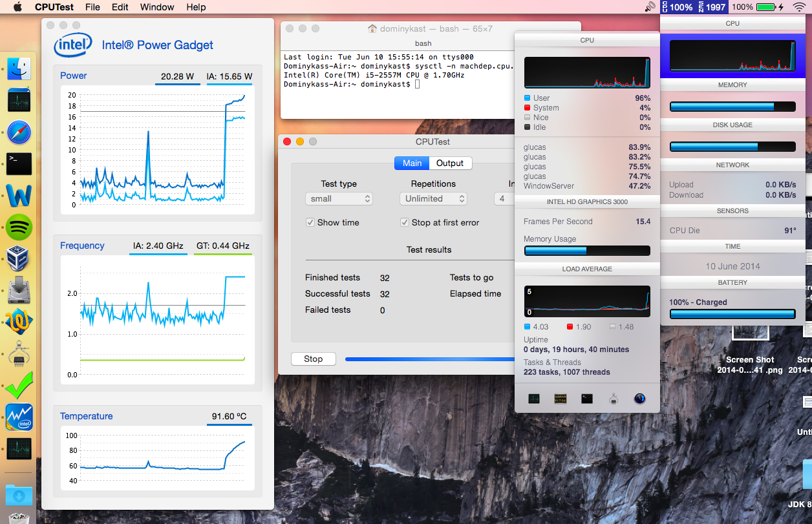Open the Help menu

point(196,7)
